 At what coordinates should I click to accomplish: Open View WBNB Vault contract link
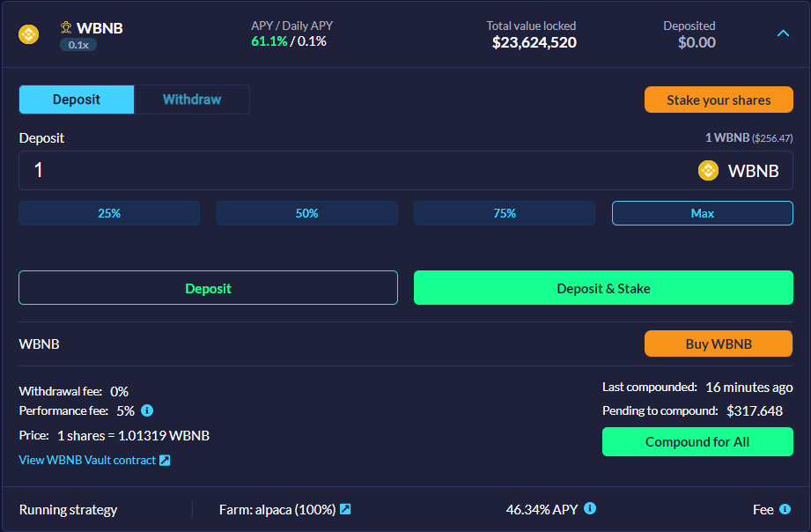(x=87, y=460)
